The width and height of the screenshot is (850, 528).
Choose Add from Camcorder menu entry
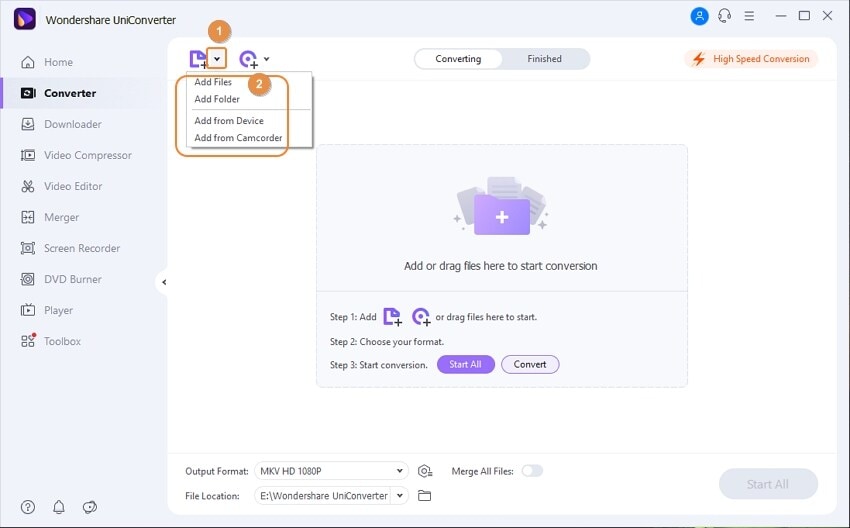[x=238, y=138]
